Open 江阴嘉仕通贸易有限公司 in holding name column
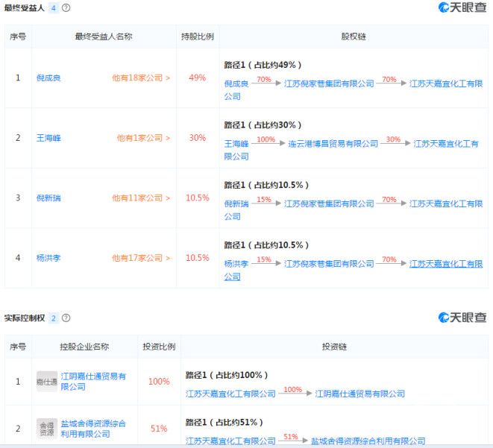The image size is (493, 448). pos(93,382)
